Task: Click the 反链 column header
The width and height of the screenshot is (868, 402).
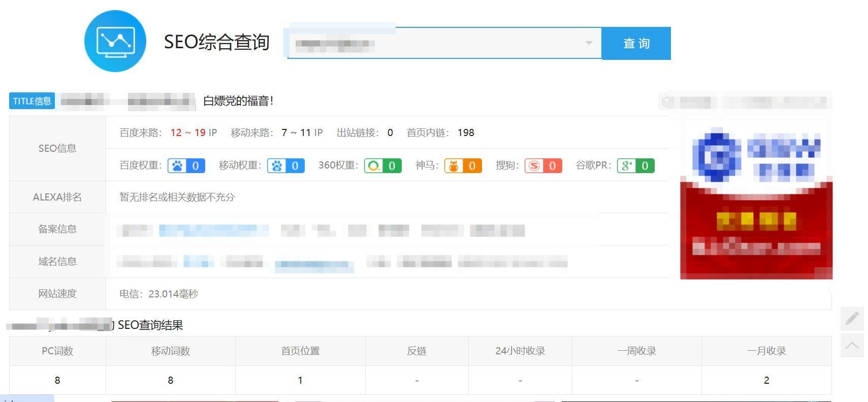Action: pyautogui.click(x=417, y=351)
